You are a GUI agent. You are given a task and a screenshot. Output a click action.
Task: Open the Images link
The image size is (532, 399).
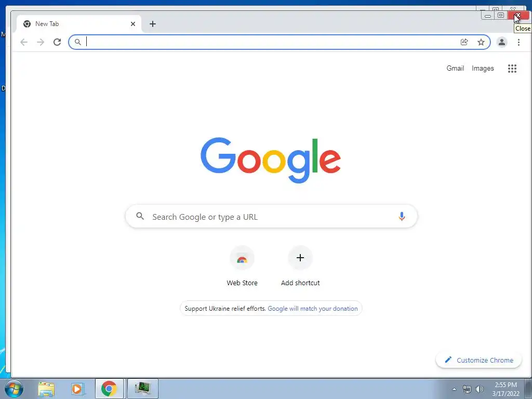tap(483, 68)
